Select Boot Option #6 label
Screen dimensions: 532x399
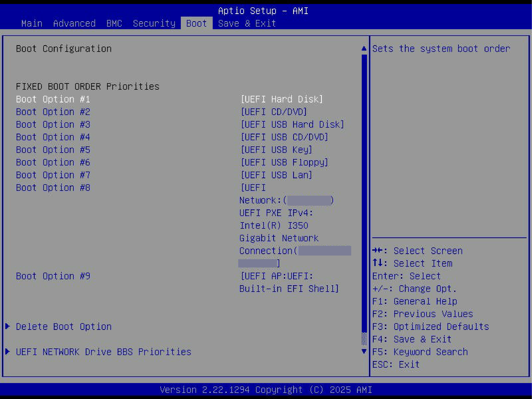pyautogui.click(x=53, y=162)
